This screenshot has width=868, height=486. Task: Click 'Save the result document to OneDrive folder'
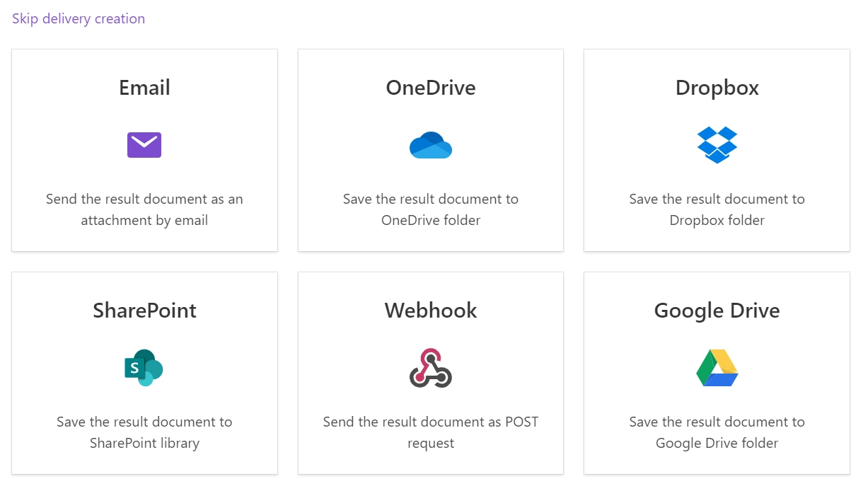[431, 209]
